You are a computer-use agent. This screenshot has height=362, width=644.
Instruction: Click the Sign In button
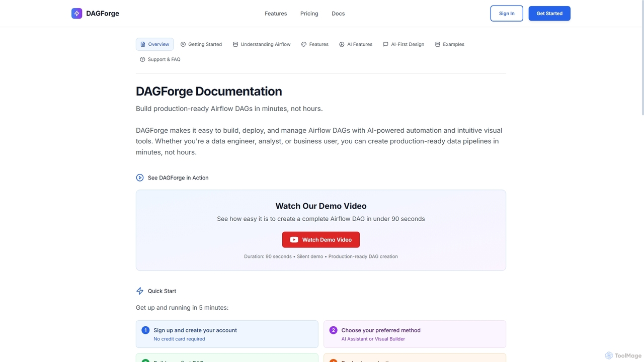pyautogui.click(x=507, y=14)
